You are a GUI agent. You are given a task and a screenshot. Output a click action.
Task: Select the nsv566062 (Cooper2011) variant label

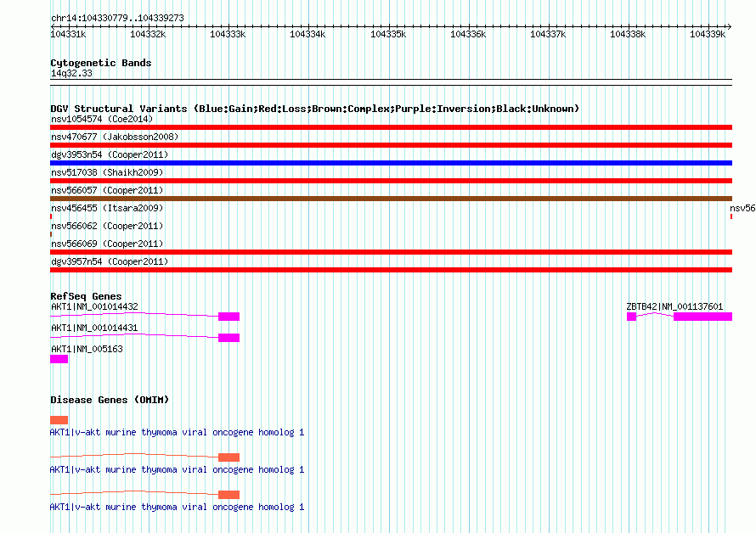(107, 226)
